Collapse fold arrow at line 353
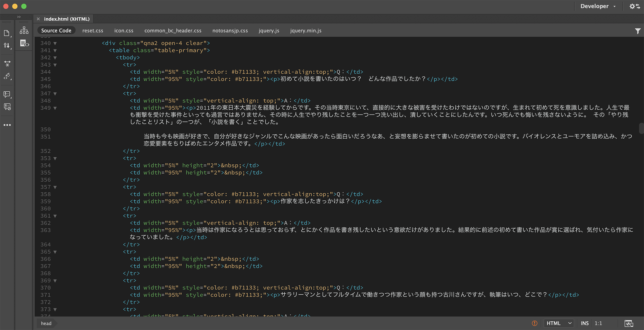This screenshot has height=330, width=644. coord(55,159)
